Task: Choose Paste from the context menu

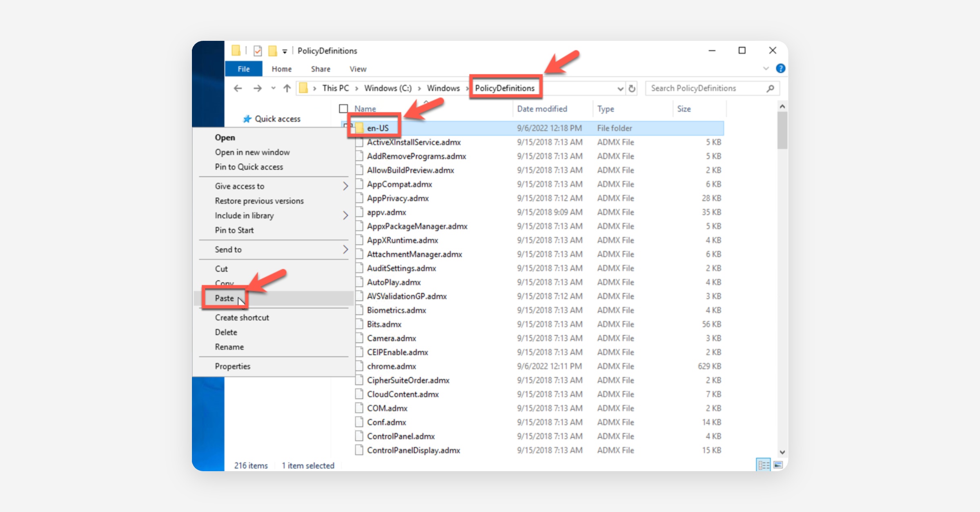Action: pos(225,298)
